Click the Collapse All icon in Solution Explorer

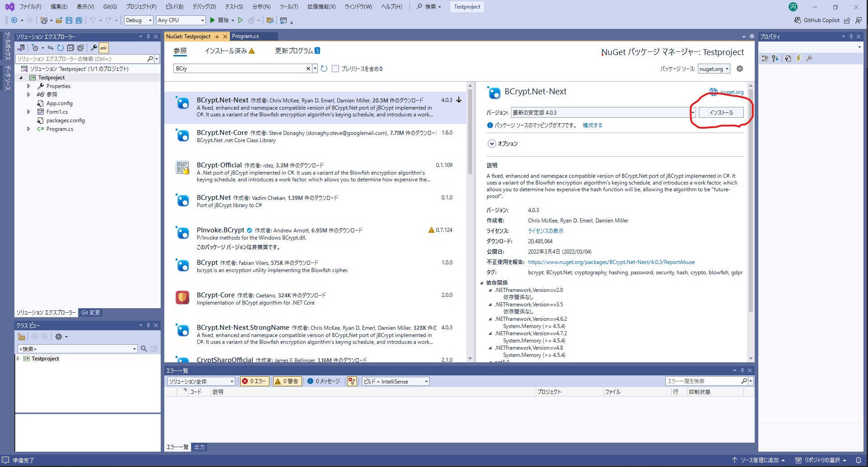coord(70,48)
